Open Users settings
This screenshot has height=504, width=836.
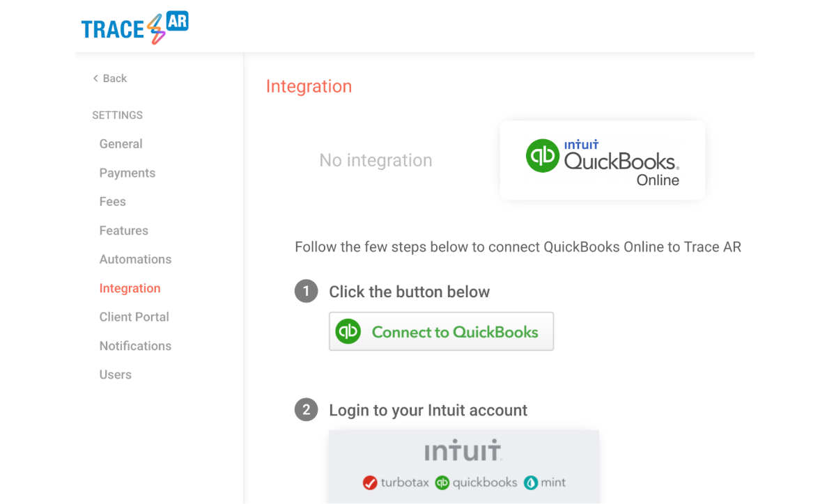(x=116, y=375)
